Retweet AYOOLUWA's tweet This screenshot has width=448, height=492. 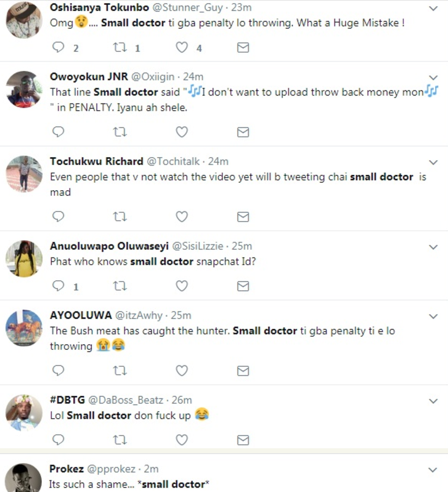pyautogui.click(x=120, y=370)
